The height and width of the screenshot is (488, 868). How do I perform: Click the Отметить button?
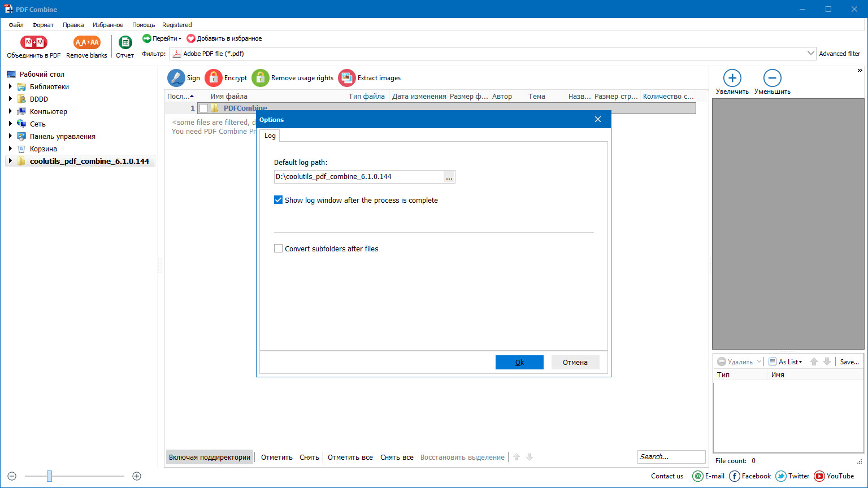pos(277,457)
